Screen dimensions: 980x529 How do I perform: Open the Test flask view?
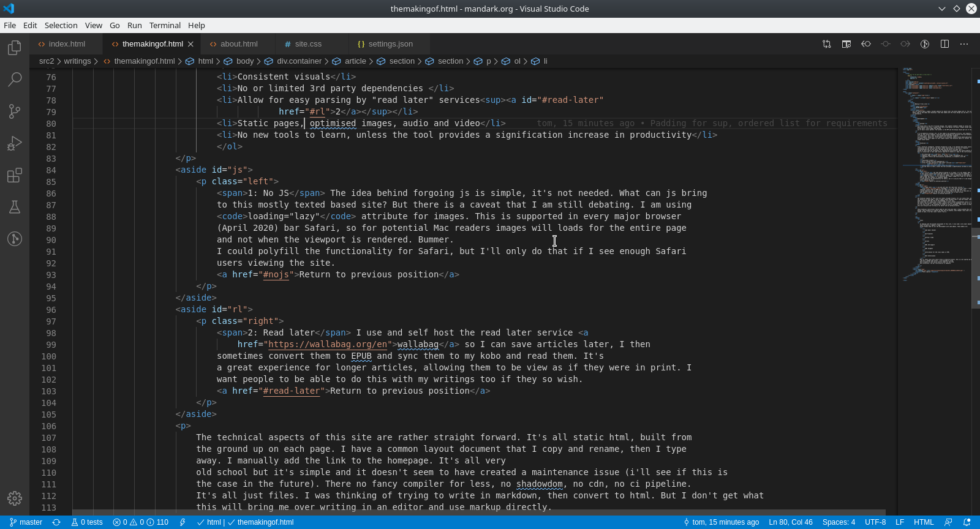15,207
